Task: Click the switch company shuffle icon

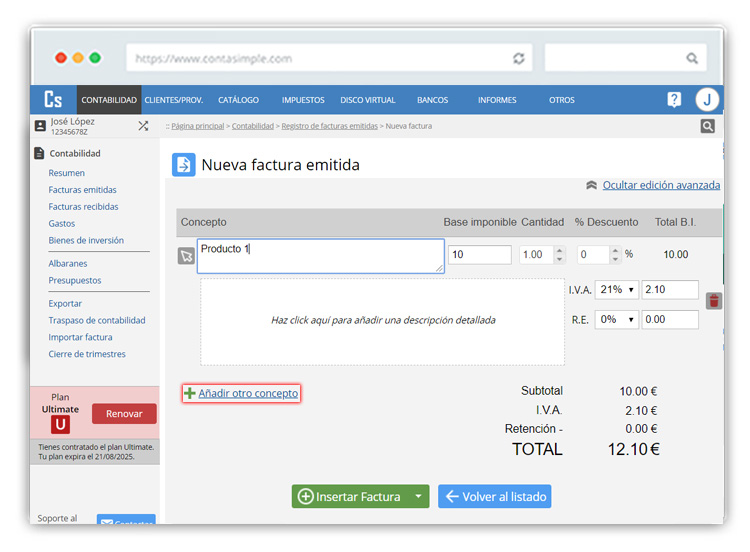Action: pyautogui.click(x=143, y=126)
